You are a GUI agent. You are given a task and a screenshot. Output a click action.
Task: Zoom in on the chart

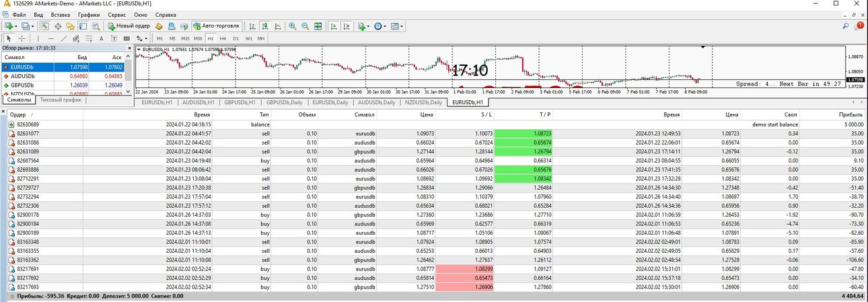(292, 26)
